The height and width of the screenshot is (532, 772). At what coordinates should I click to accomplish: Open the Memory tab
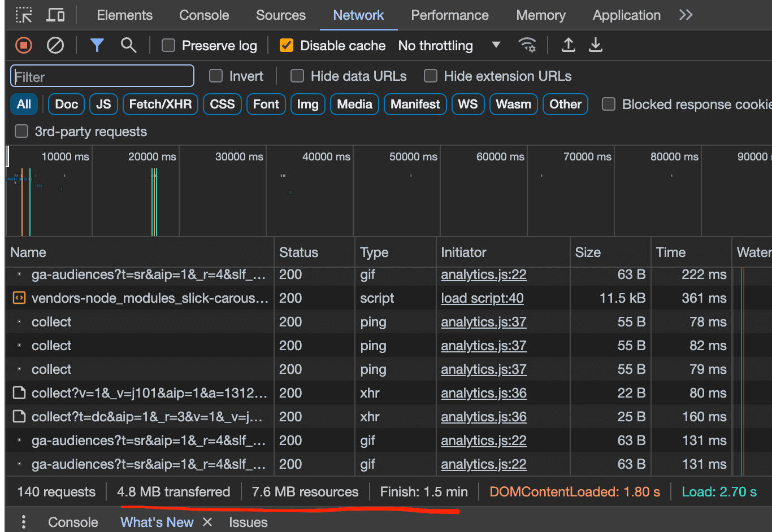[x=541, y=15]
